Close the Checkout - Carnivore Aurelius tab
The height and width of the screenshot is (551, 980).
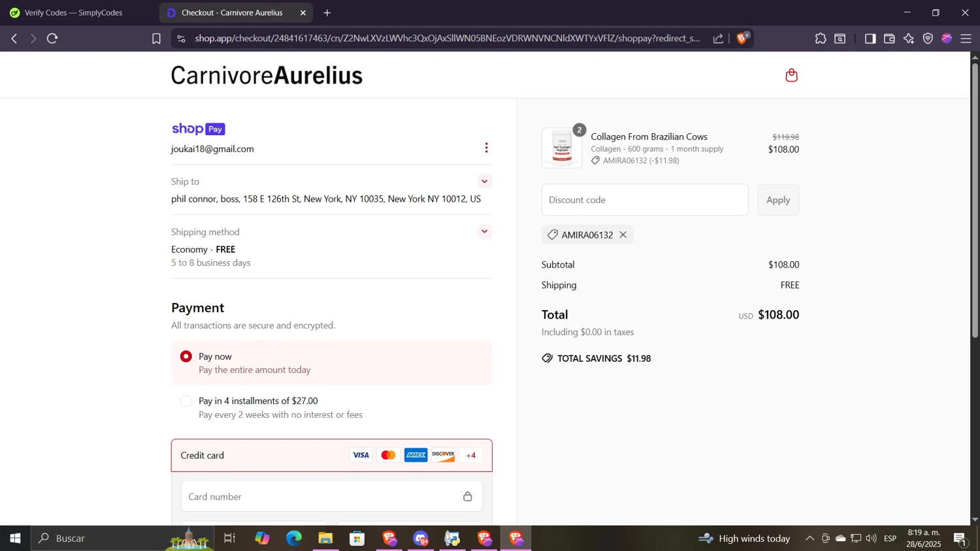coord(302,12)
